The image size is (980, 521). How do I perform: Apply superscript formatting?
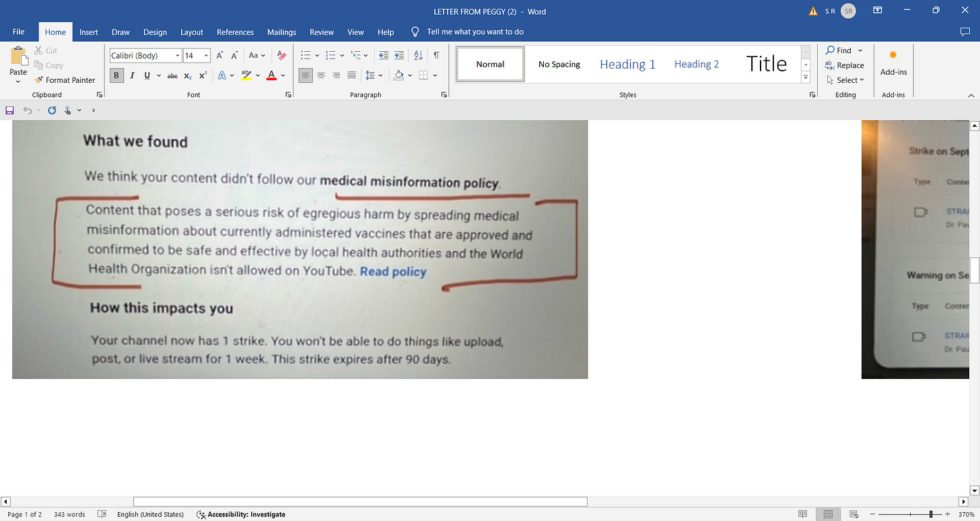pyautogui.click(x=203, y=75)
